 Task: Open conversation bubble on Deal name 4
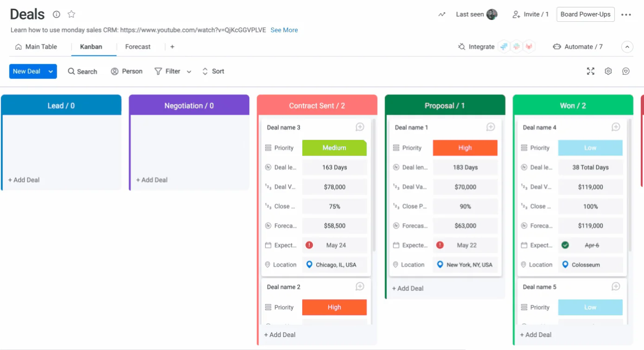point(616,127)
